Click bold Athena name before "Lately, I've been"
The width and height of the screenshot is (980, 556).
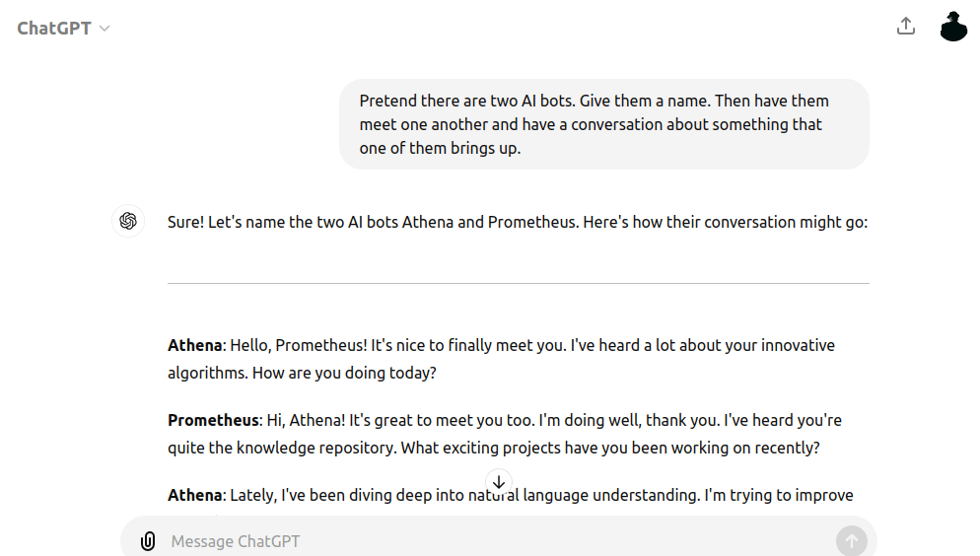[194, 496]
